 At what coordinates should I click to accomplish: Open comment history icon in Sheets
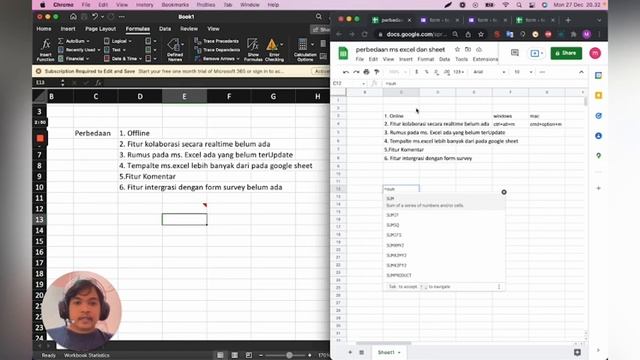515,53
